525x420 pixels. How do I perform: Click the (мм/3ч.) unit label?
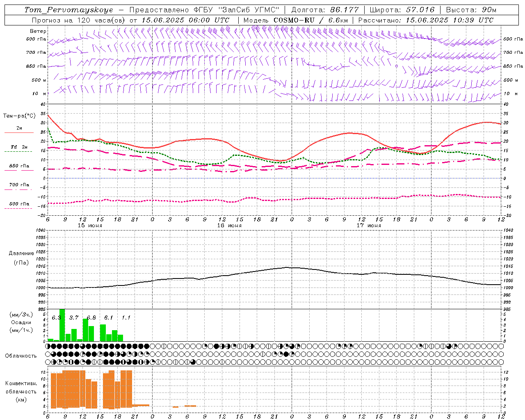click(21, 315)
